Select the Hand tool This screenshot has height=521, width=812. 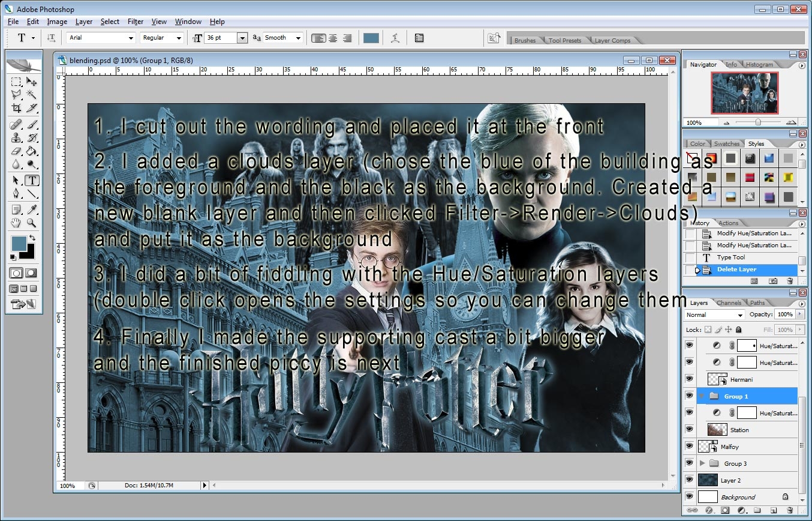tap(17, 223)
